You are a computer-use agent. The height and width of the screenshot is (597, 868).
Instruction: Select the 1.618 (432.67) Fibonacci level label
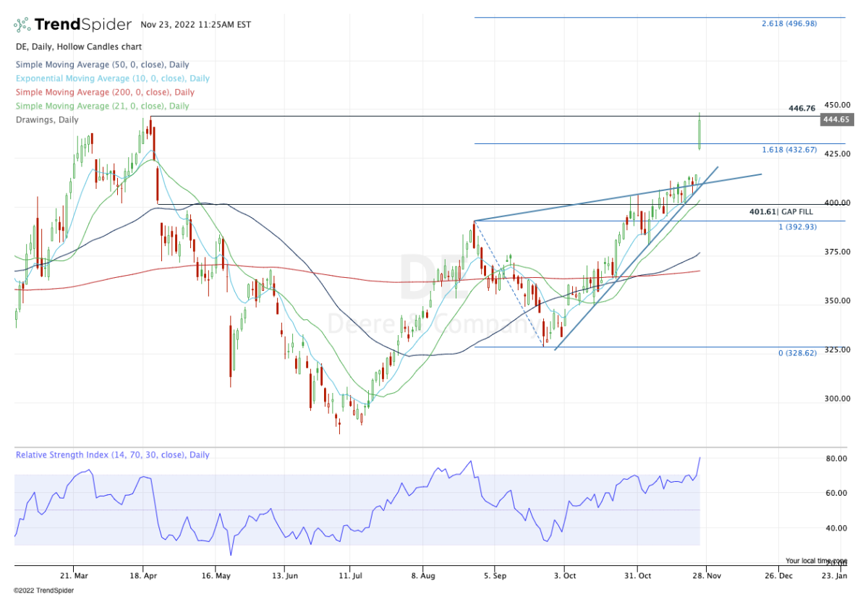[788, 150]
